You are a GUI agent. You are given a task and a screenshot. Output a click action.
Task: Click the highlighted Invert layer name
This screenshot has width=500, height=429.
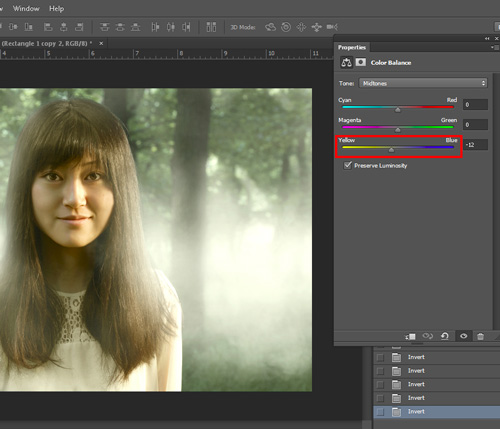416,412
